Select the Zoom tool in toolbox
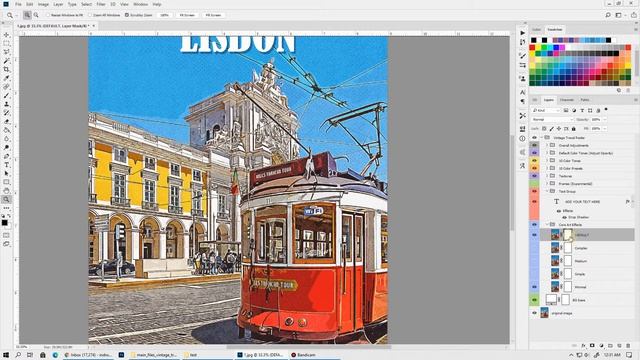640x360 pixels. [6, 199]
